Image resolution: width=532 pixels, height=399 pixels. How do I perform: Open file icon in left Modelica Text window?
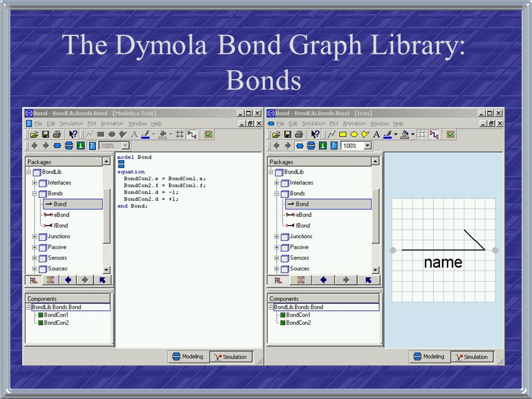[34, 135]
